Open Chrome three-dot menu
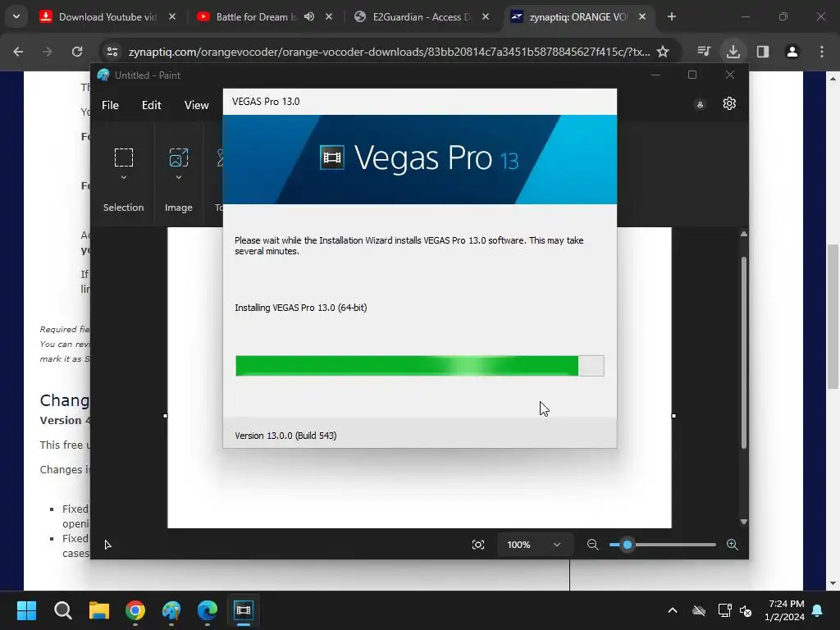The width and height of the screenshot is (840, 630). pos(822,52)
